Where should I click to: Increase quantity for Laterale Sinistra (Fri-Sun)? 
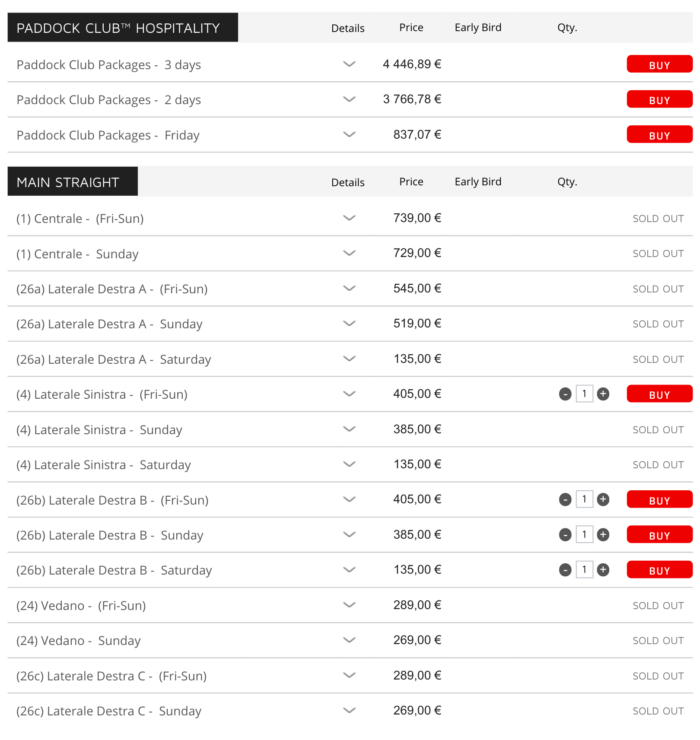[603, 394]
